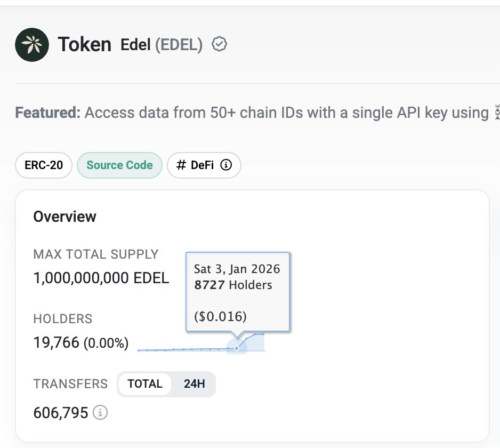This screenshot has width=500, height=448.
Task: Click the highlighted point on holders chart
Action: (237, 348)
